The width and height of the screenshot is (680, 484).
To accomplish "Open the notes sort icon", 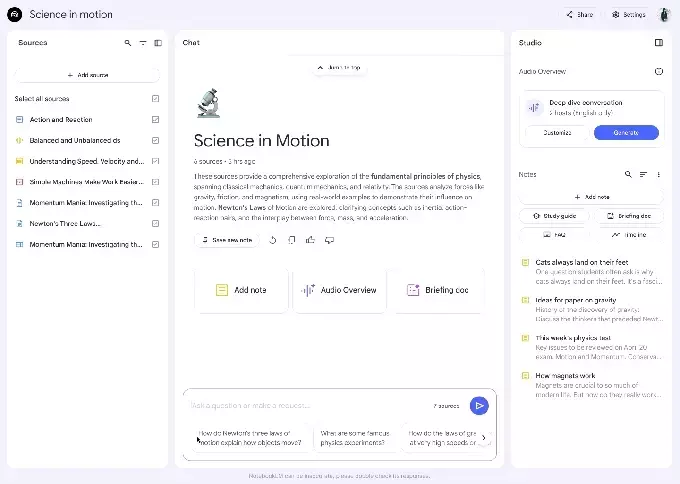I will point(643,174).
